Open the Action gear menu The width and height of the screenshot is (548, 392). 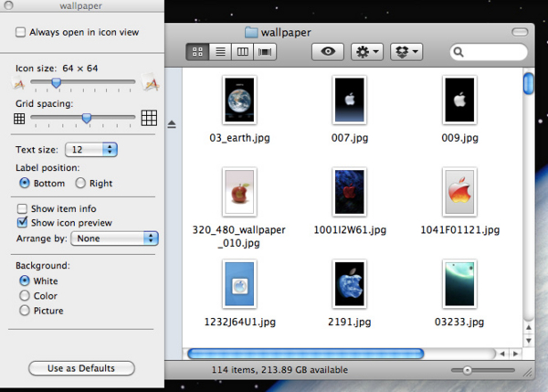pyautogui.click(x=367, y=52)
